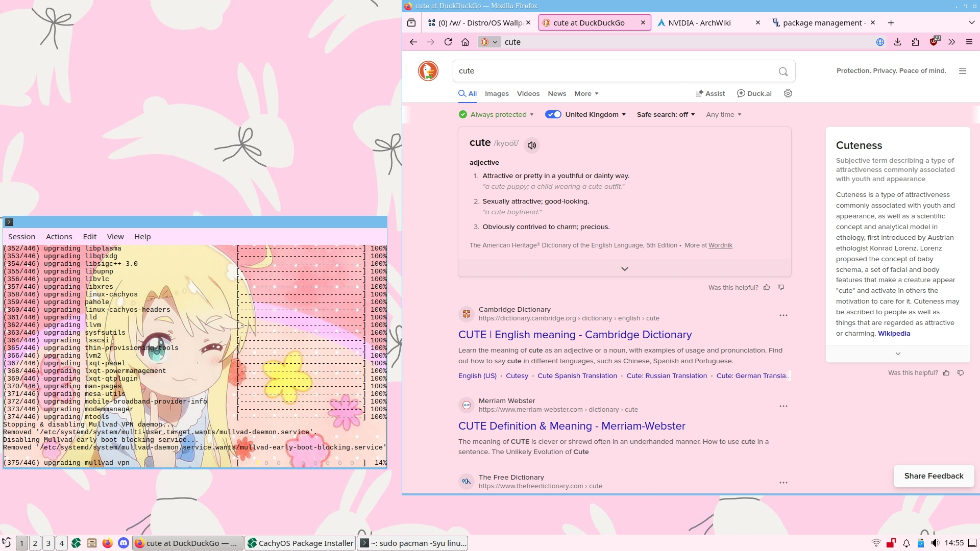Open CUTE Cambridge Dictionary result link

click(x=575, y=335)
